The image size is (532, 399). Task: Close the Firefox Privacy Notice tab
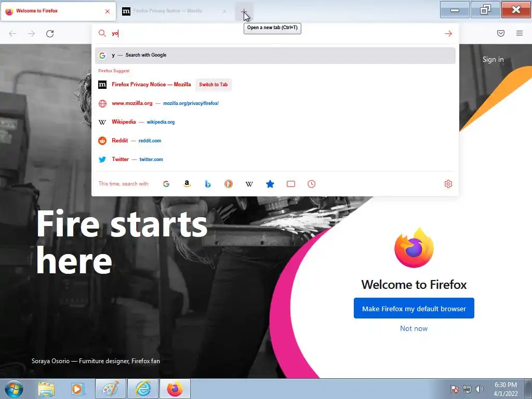pos(224,11)
